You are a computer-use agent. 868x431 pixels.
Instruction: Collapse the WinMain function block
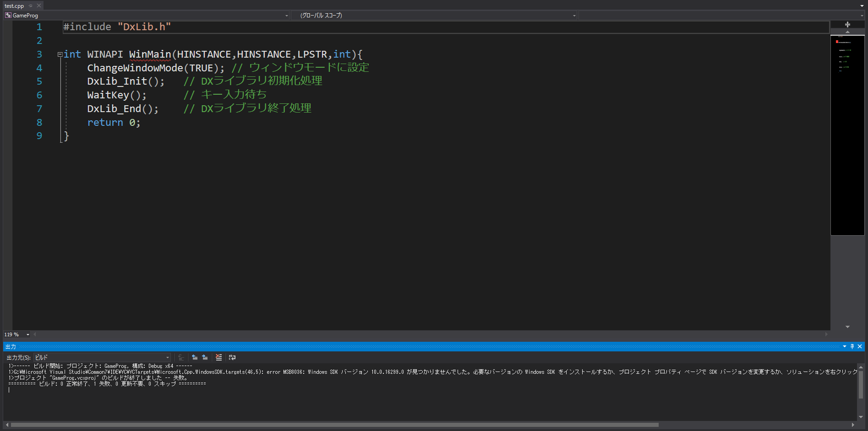(60, 54)
